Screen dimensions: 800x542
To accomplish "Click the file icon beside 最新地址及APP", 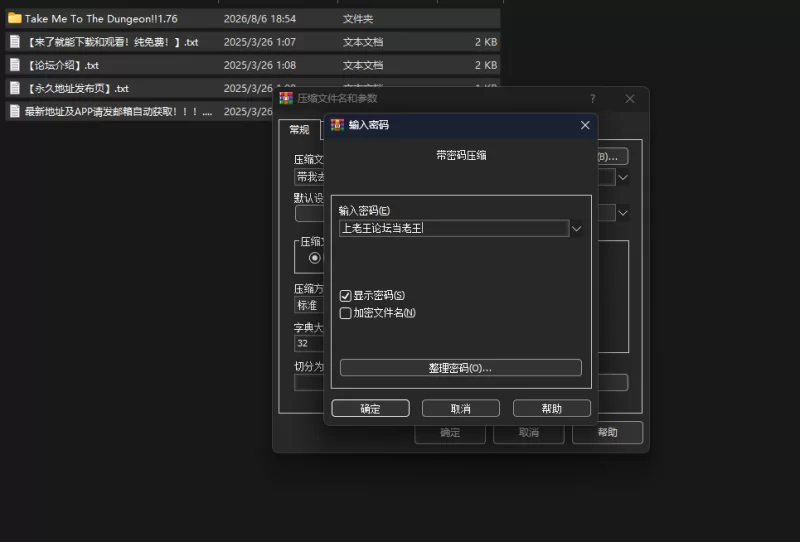I will tap(15, 111).
